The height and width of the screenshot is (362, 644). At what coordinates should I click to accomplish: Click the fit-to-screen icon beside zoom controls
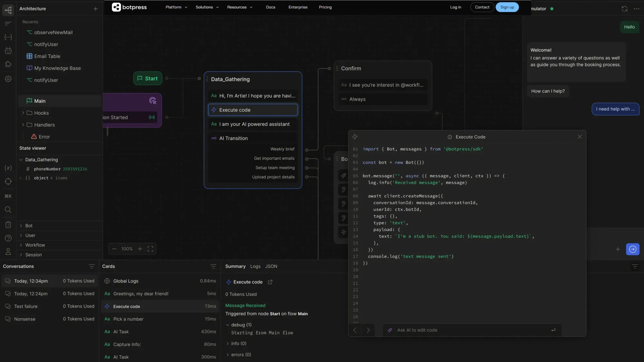(x=150, y=249)
